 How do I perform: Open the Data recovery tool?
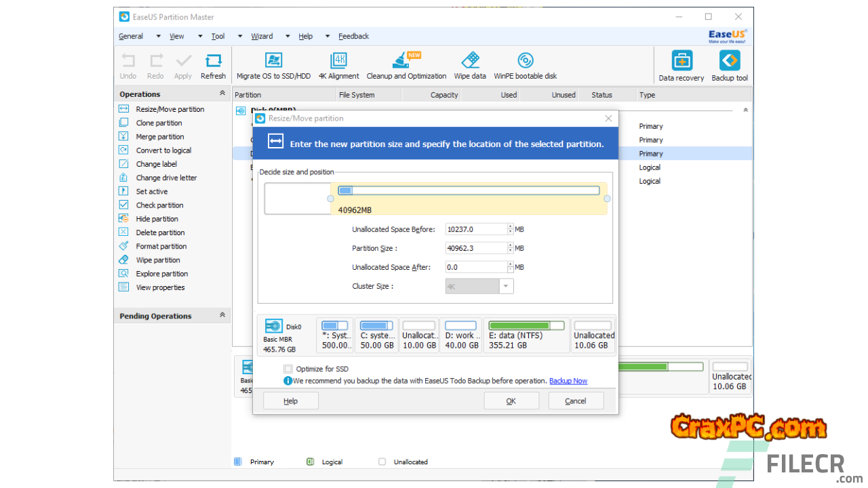682,62
